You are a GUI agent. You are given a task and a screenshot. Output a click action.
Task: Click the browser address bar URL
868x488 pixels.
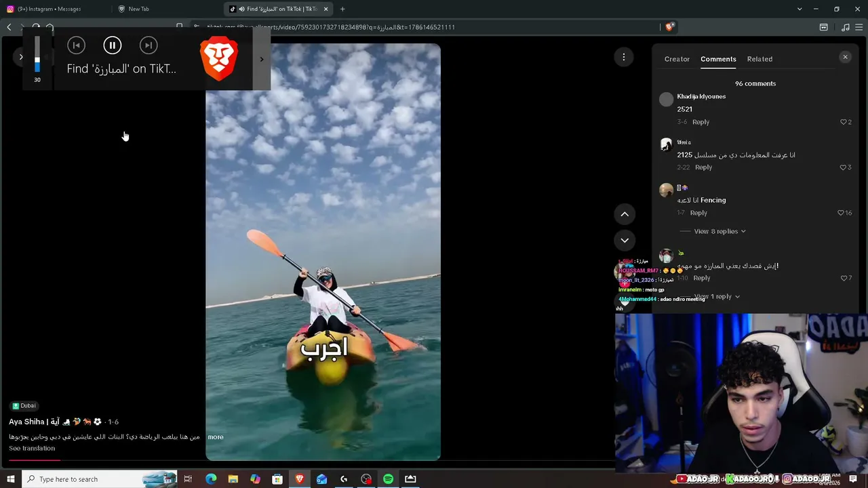[x=331, y=27]
